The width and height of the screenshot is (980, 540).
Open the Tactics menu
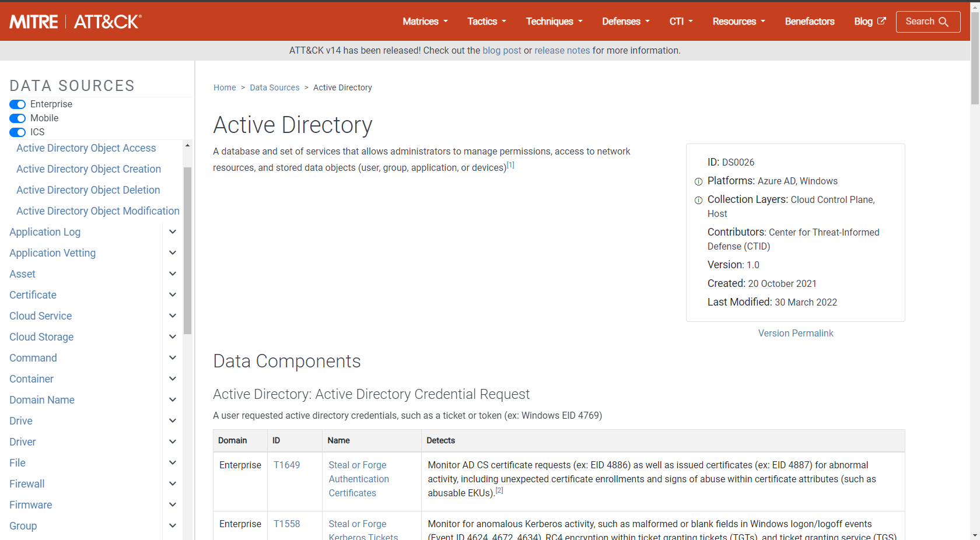pos(487,22)
